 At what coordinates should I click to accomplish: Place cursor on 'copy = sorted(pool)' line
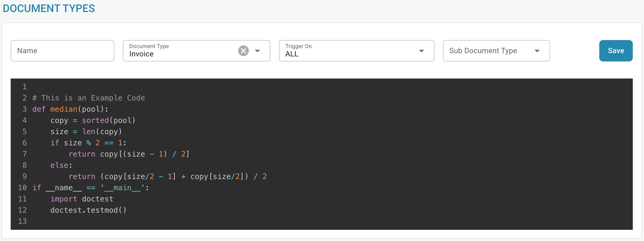(93, 120)
